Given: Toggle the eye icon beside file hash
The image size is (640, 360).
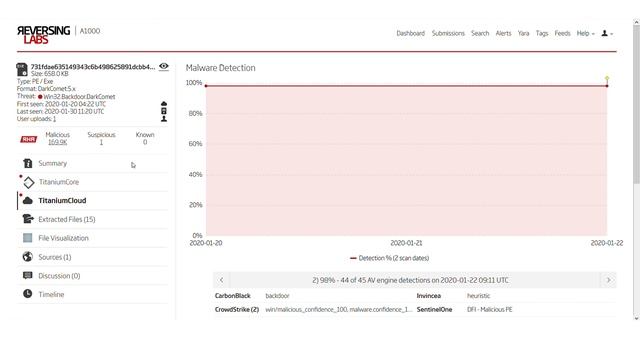Looking at the screenshot, I should (x=164, y=66).
